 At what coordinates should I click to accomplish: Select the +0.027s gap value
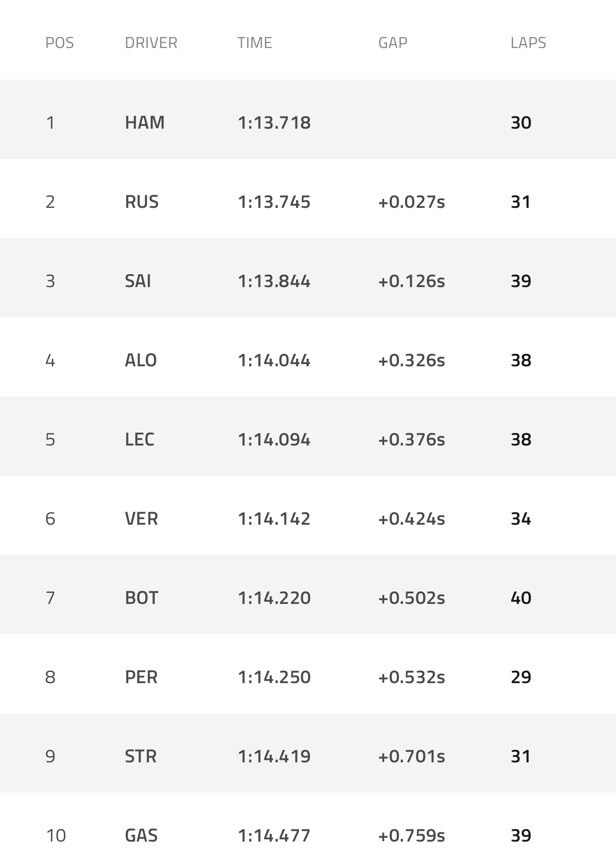point(411,202)
